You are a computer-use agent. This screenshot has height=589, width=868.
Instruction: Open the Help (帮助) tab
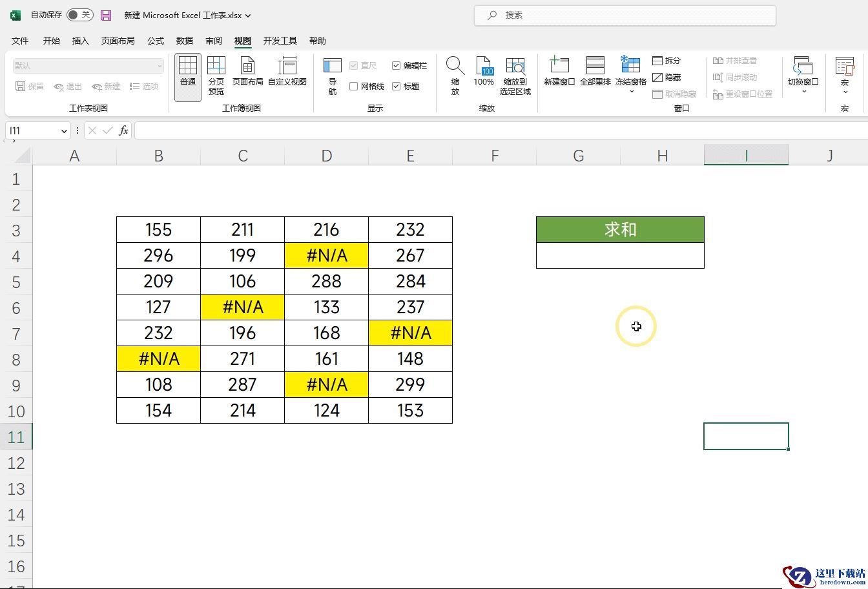tap(318, 41)
